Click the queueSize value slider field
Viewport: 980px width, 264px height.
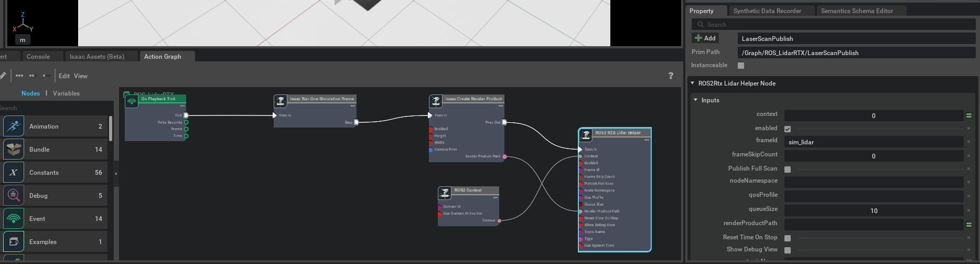pos(874,211)
